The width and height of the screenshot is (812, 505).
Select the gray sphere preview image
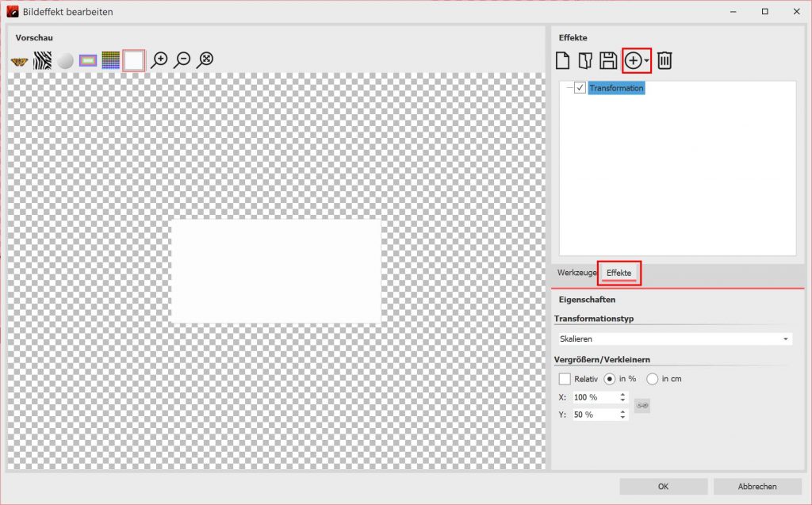[x=65, y=60]
